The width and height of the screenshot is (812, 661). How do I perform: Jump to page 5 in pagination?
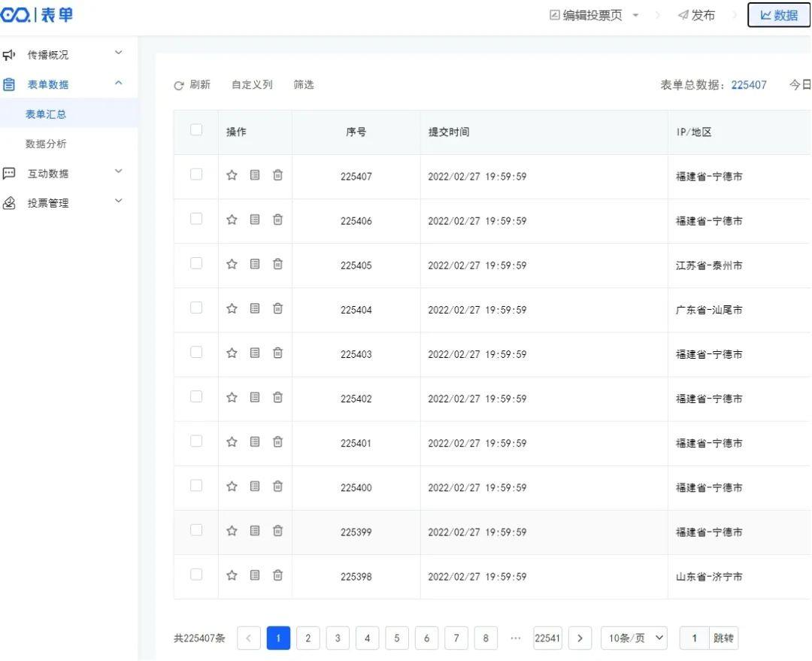pos(397,638)
